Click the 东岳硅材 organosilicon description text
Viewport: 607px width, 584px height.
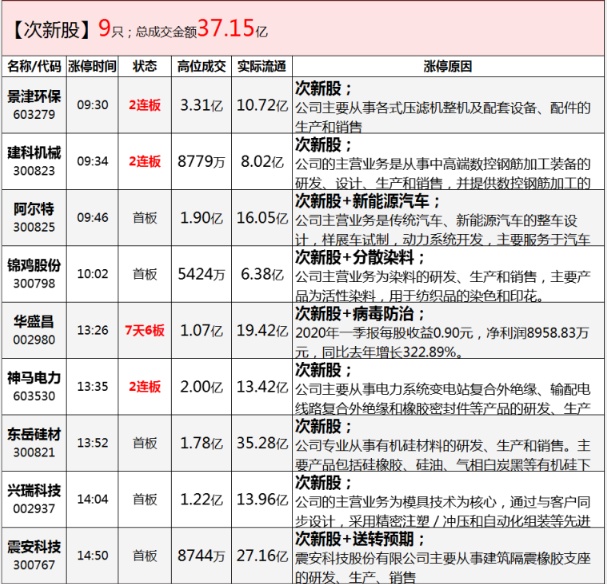(443, 454)
